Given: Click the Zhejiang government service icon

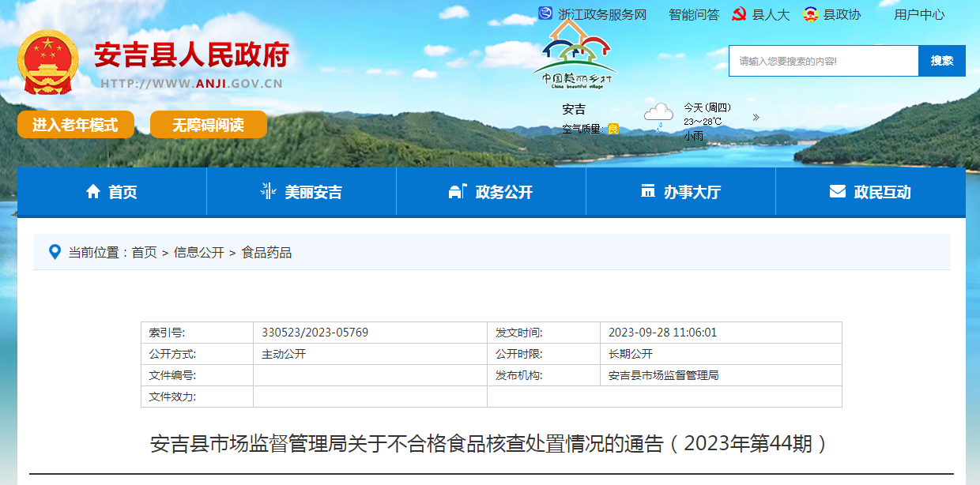Looking at the screenshot, I should click(x=545, y=14).
